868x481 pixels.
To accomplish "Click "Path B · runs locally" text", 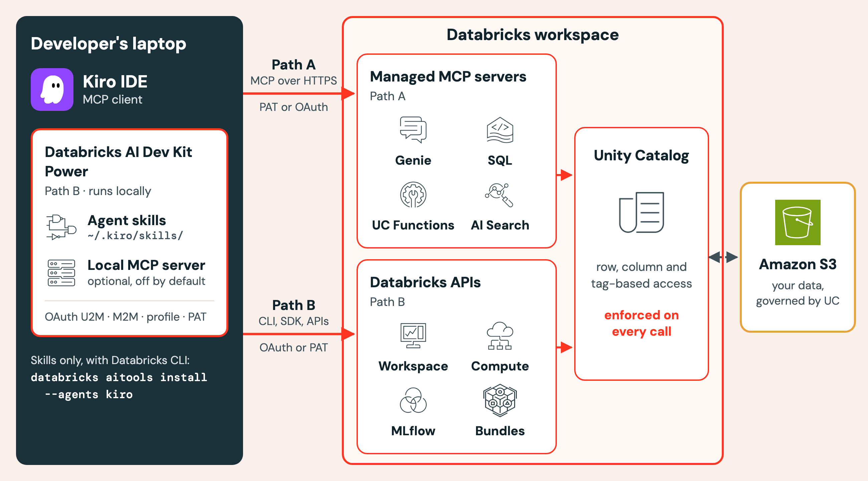I will pos(98,191).
